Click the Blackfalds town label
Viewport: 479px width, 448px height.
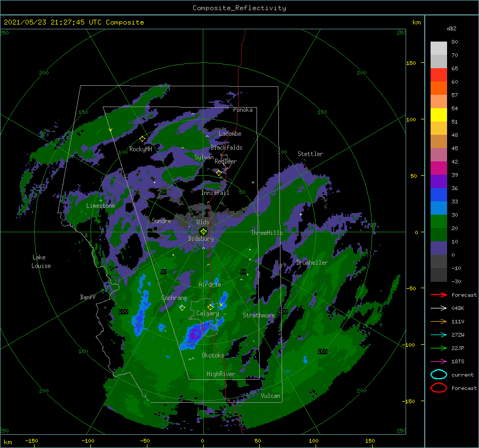pos(226,148)
